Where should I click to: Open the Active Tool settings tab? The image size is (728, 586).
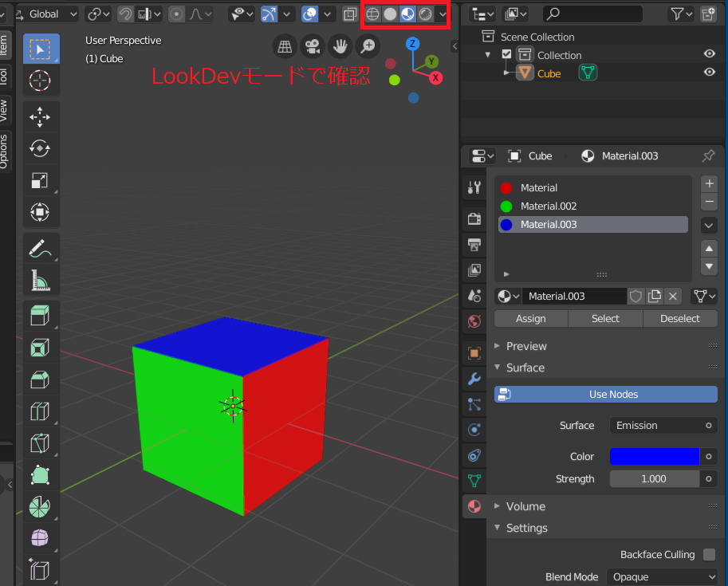tap(474, 187)
